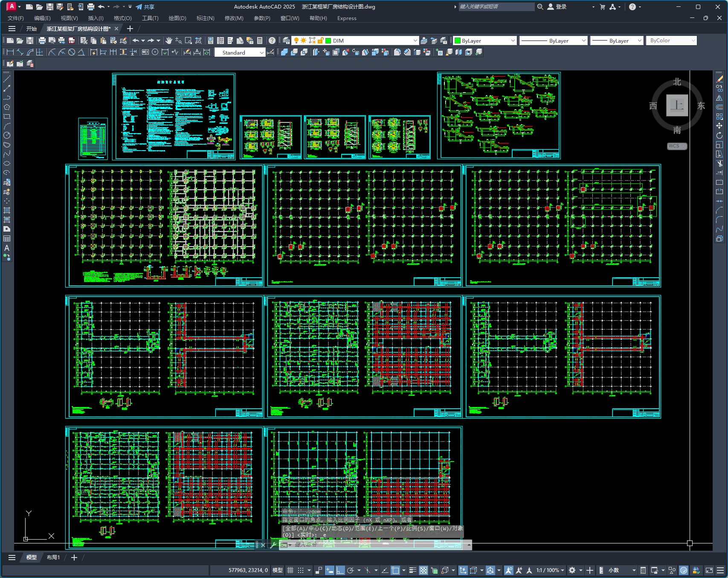
Task: Open the Standard dimension style dropdown
Action: click(261, 52)
